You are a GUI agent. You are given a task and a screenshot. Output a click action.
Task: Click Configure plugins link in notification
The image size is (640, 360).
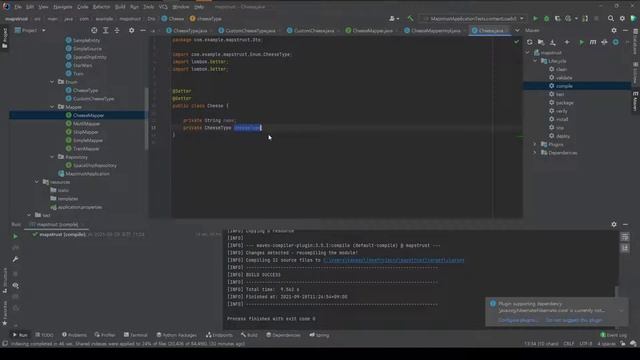(x=518, y=320)
